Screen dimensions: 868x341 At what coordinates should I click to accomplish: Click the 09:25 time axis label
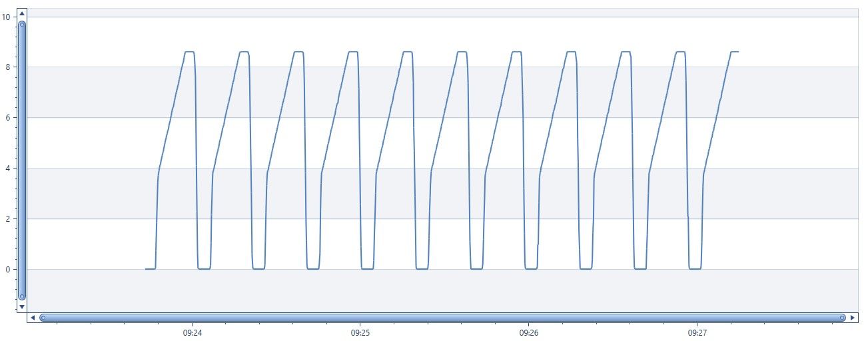[360, 332]
